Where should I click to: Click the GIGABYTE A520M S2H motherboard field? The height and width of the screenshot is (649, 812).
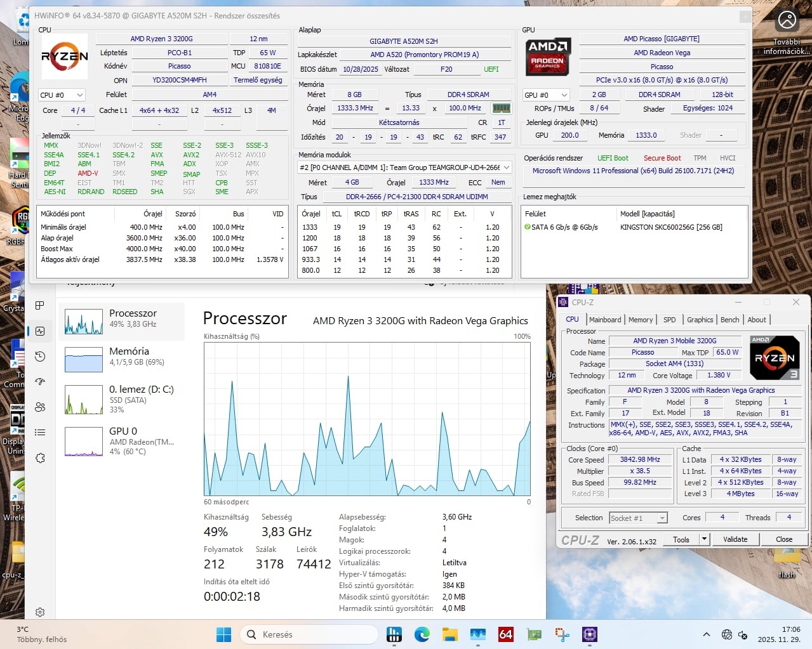404,41
